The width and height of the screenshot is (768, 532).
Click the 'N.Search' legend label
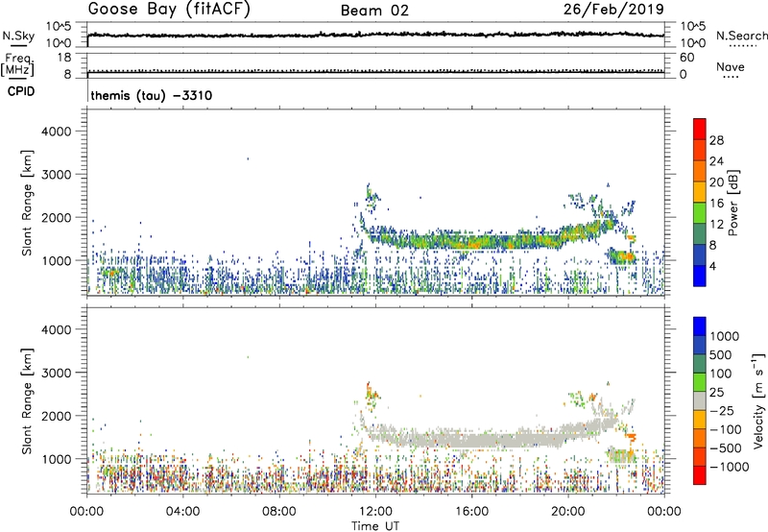[x=741, y=36]
